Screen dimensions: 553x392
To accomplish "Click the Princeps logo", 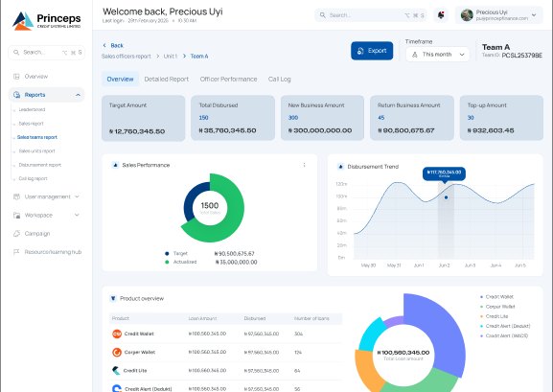I will click(x=47, y=21).
